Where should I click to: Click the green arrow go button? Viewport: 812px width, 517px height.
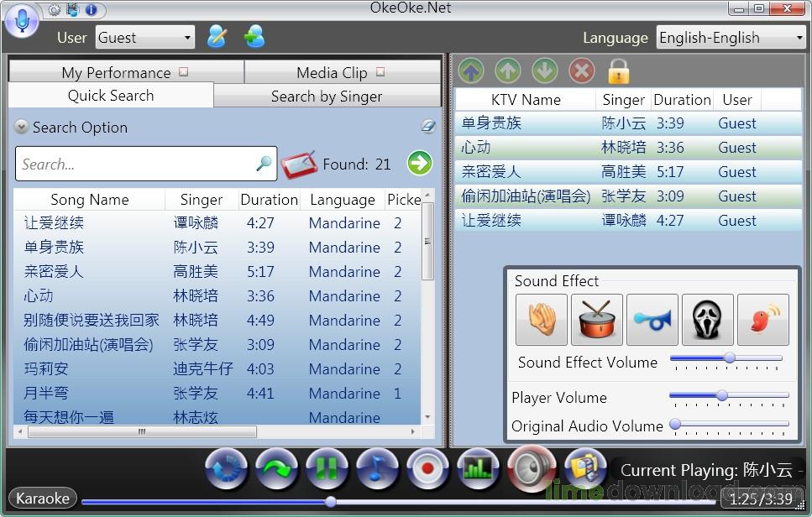coord(420,163)
